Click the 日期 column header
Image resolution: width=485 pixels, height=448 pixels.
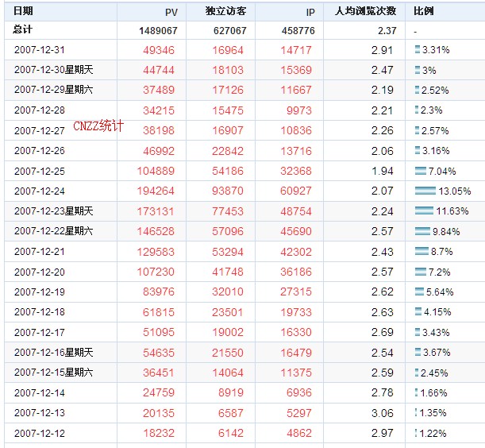(x=23, y=11)
